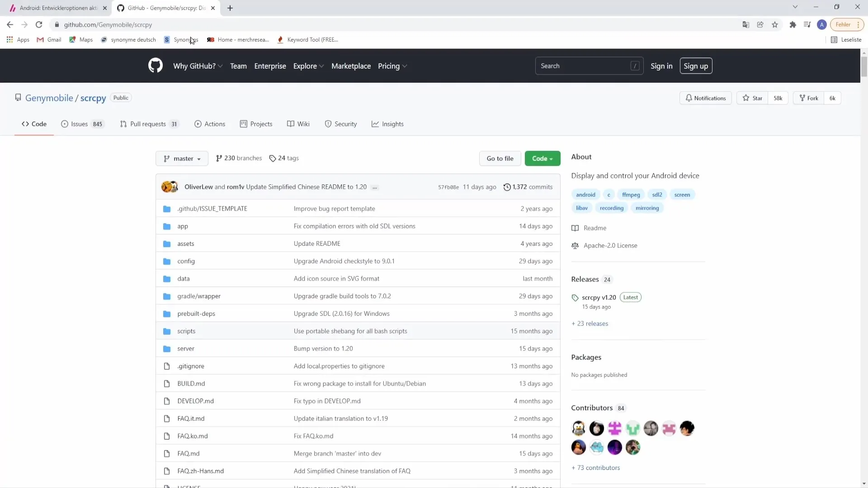Screen dimensions: 868x488
Task: Click the GitHub home logo icon
Action: tap(156, 66)
